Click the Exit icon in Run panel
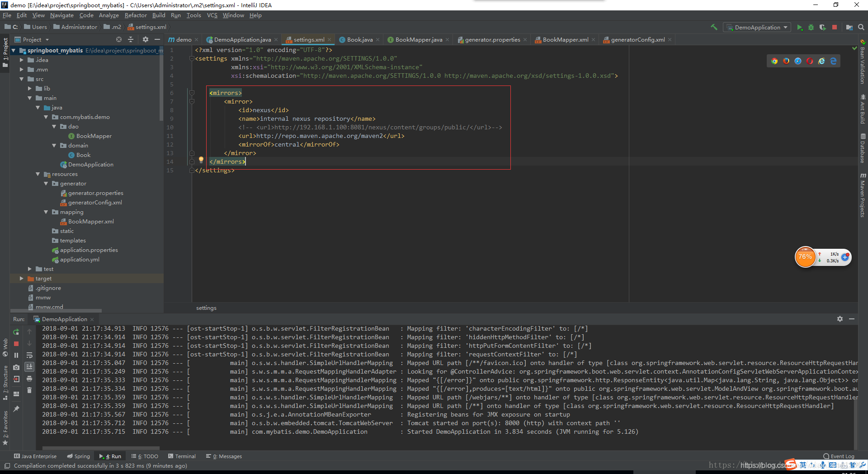868x474 pixels. pos(16,379)
